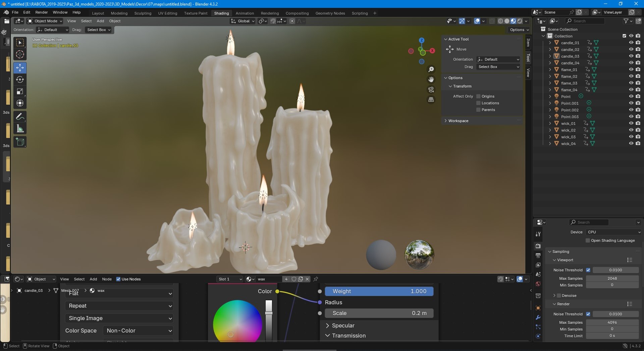The image size is (644, 351).
Task: Click the Transform tool icon
Action: click(20, 103)
